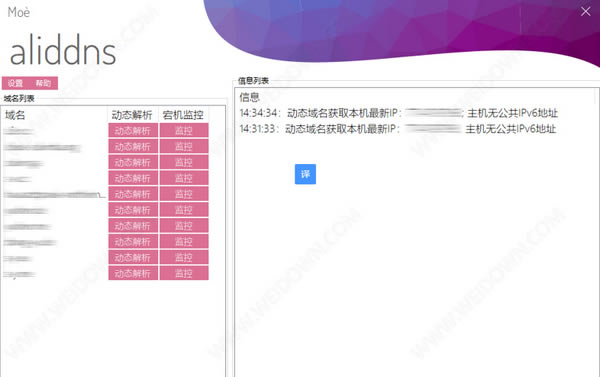This screenshot has height=377, width=600.
Task: Click 监控 button in seventh domain row
Action: click(184, 226)
